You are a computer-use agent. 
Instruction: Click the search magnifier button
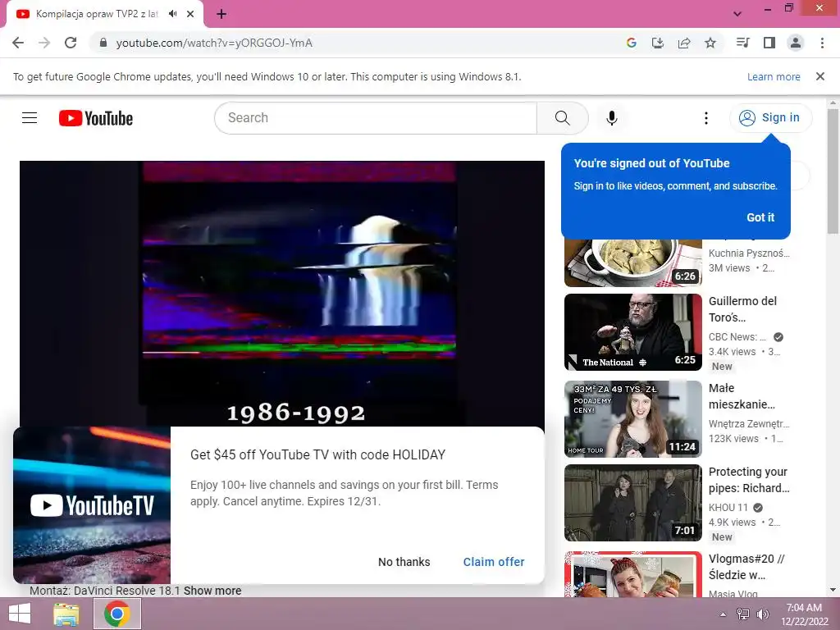[x=562, y=118]
